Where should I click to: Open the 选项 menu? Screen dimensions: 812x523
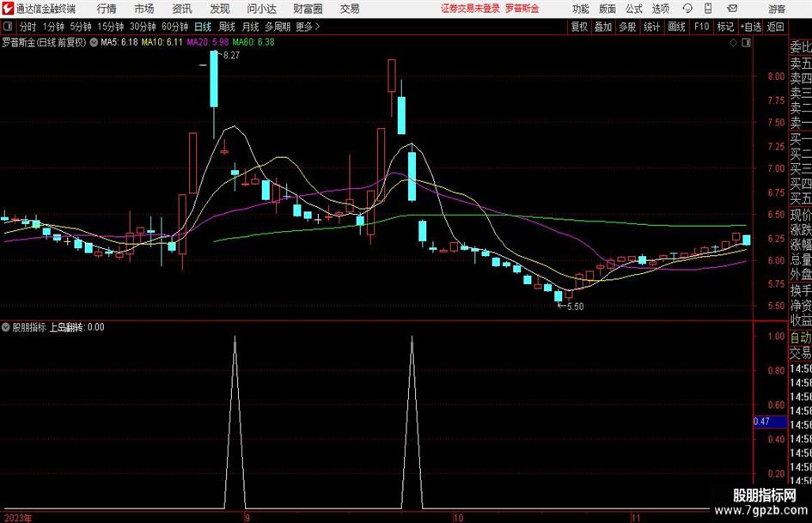660,9
